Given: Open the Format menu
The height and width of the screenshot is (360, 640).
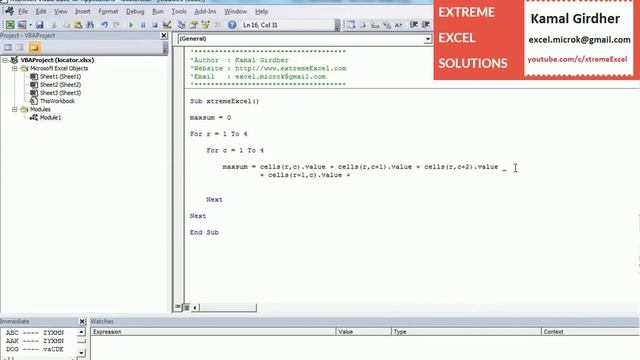Looking at the screenshot, I should pyautogui.click(x=108, y=11).
